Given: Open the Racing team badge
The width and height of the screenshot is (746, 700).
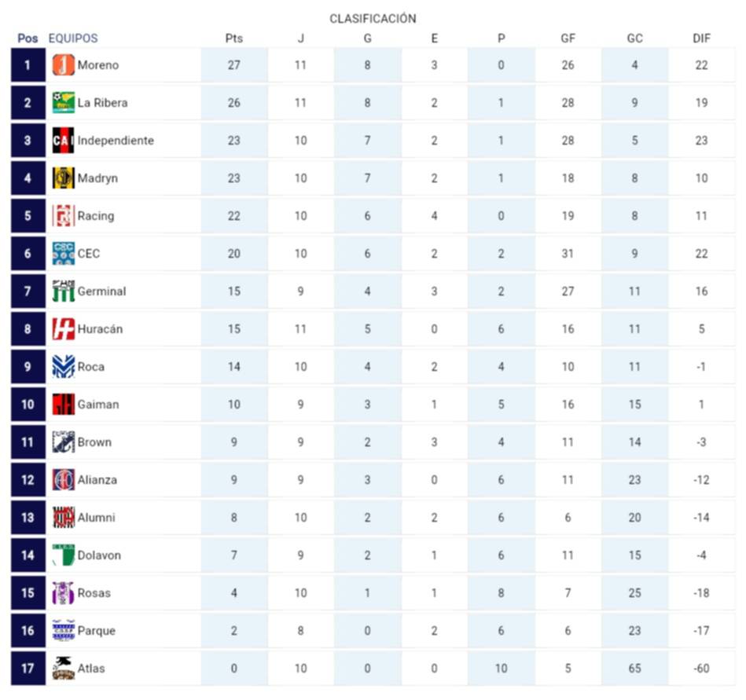Looking at the screenshot, I should coord(64,216).
